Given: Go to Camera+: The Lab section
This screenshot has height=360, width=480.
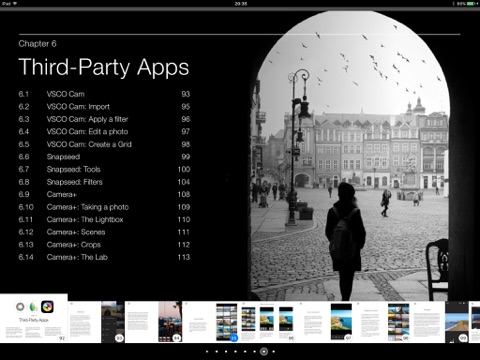Looking at the screenshot, I should click(104, 257).
